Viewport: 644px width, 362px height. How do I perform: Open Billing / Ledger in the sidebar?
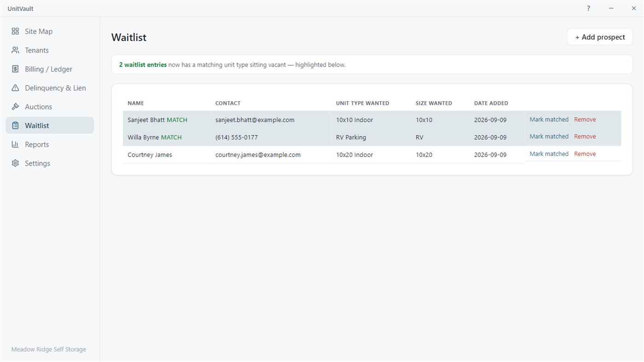(50, 69)
